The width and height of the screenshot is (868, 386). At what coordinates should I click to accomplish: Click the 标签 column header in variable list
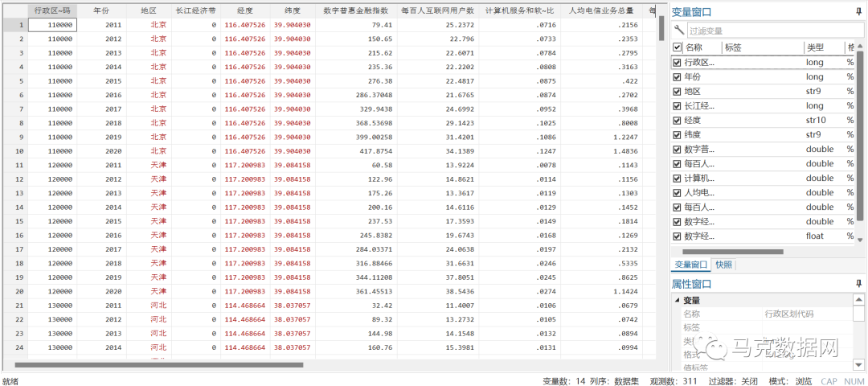tap(733, 47)
